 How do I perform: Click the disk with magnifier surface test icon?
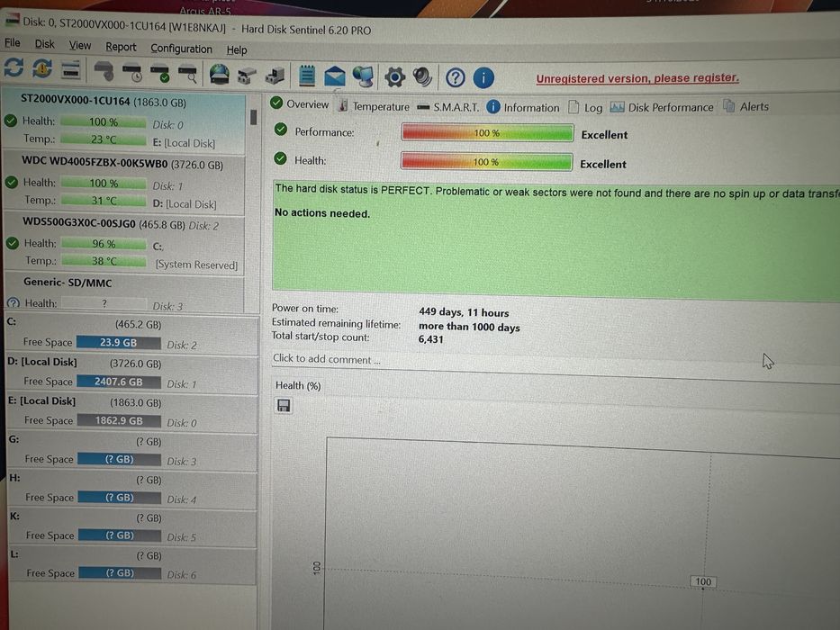coord(187,74)
